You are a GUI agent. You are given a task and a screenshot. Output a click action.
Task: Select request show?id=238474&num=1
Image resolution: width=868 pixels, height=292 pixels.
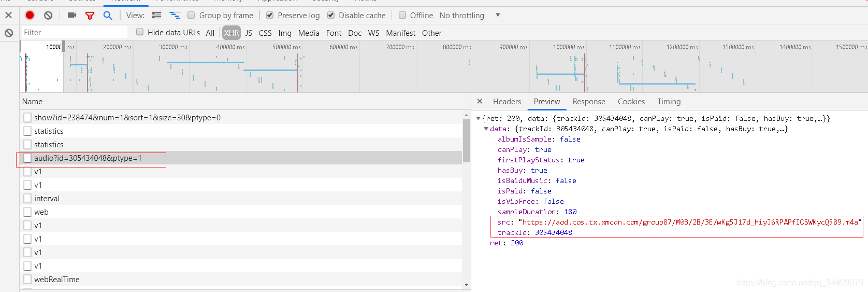pos(241,118)
